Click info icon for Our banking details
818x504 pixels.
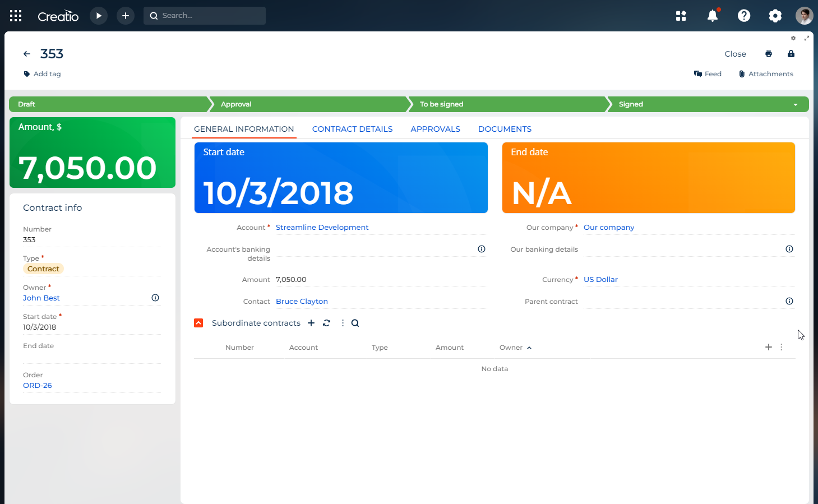pyautogui.click(x=789, y=249)
